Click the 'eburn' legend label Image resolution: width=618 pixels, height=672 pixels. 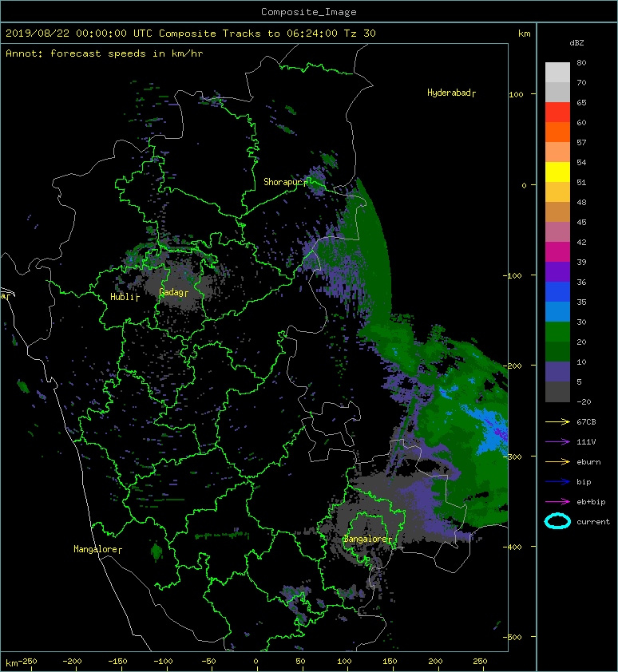pyautogui.click(x=588, y=462)
